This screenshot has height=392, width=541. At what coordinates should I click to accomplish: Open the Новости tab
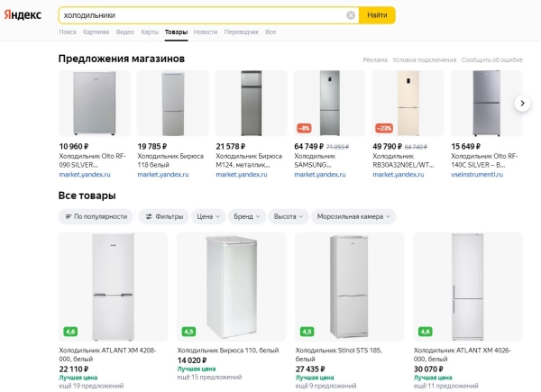coord(205,32)
